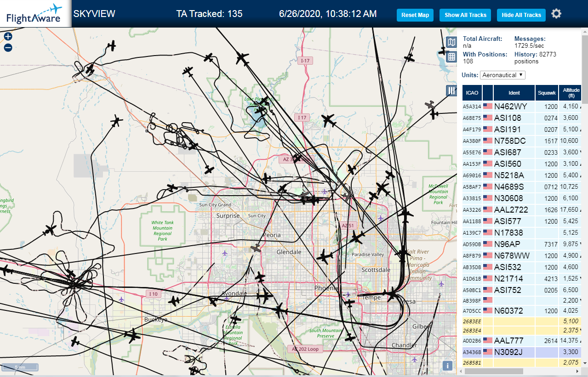
Task: Open the Units Aeronautical dropdown
Action: (503, 75)
